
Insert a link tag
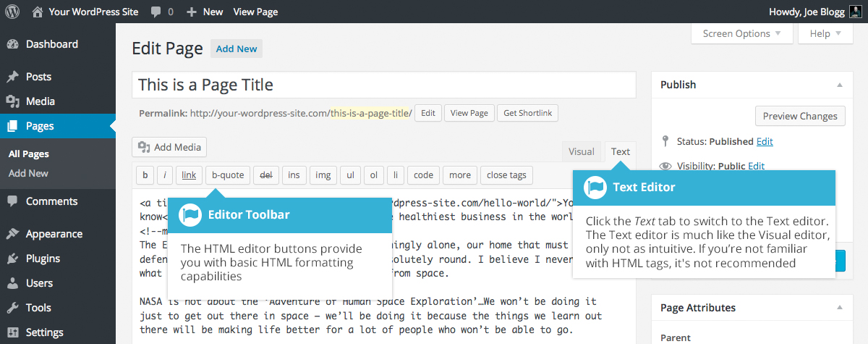coord(189,175)
